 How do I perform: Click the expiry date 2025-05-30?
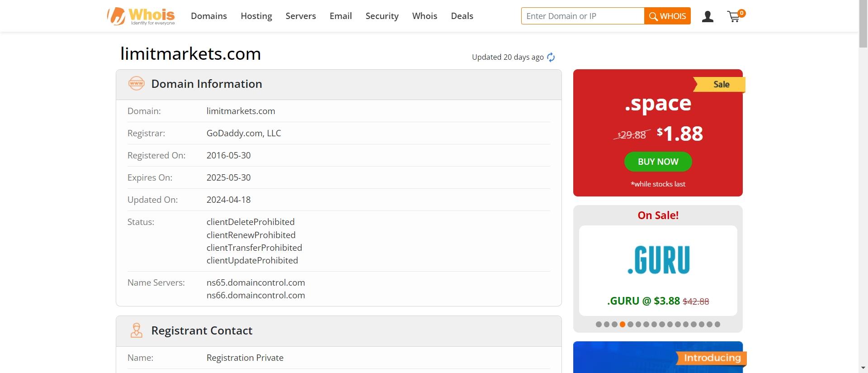[x=228, y=177]
